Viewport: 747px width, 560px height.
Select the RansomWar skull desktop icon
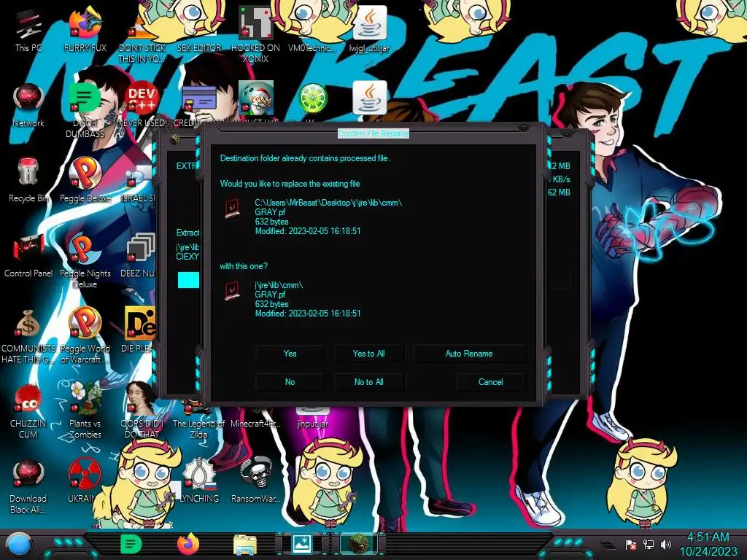(x=256, y=480)
